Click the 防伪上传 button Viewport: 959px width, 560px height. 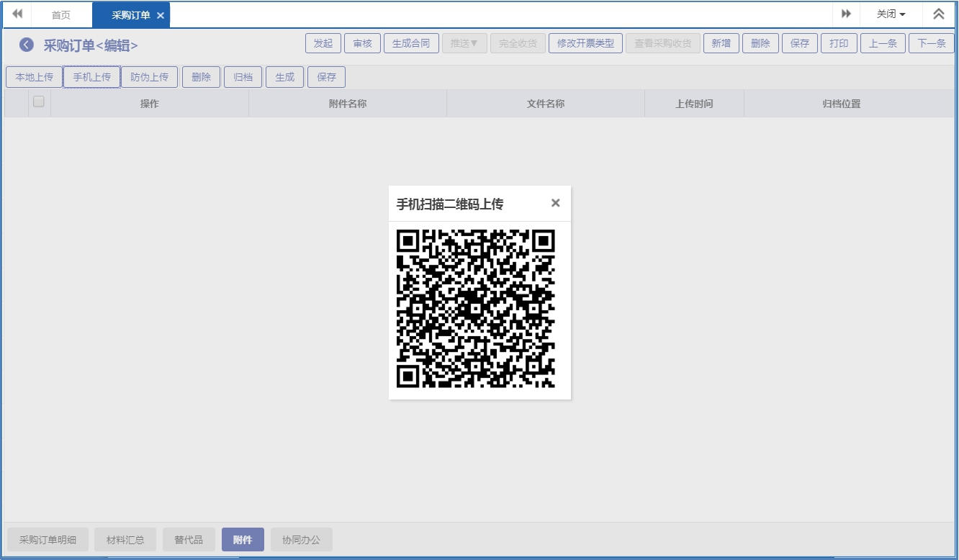pos(149,77)
